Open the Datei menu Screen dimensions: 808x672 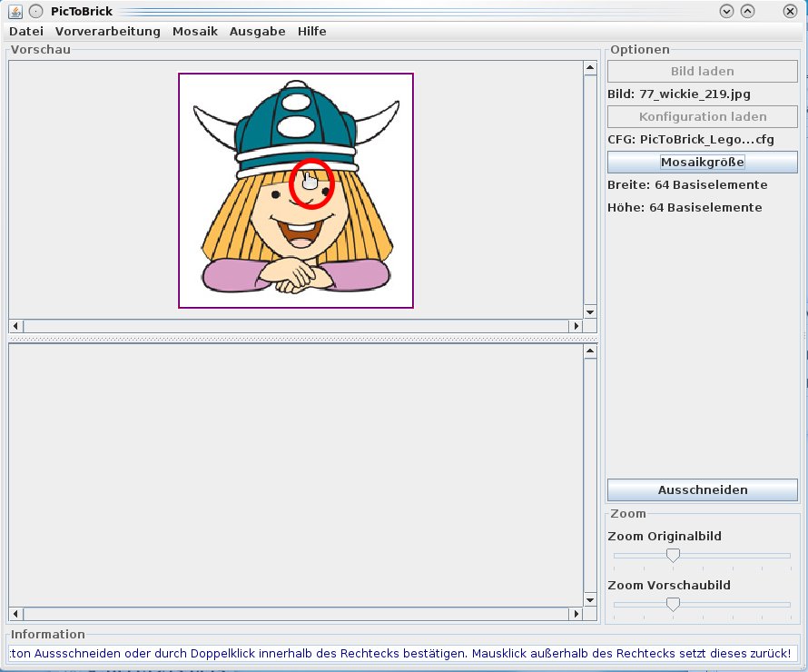pyautogui.click(x=26, y=32)
